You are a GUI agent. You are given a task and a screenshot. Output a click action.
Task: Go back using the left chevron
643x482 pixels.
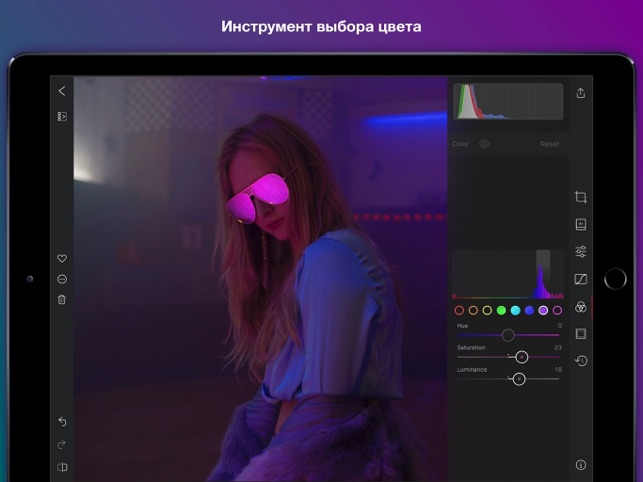(x=62, y=91)
